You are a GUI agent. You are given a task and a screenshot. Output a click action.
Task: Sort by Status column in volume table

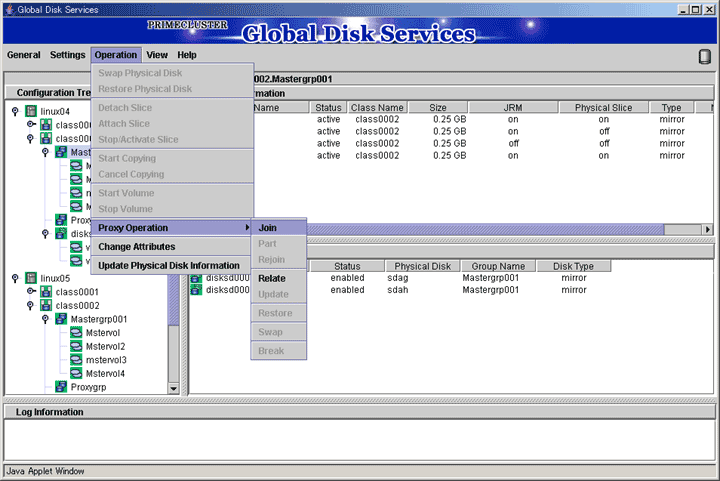(x=328, y=107)
